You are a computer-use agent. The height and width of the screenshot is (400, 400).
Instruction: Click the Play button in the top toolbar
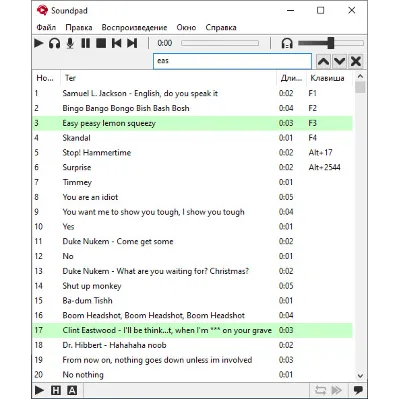pos(39,43)
